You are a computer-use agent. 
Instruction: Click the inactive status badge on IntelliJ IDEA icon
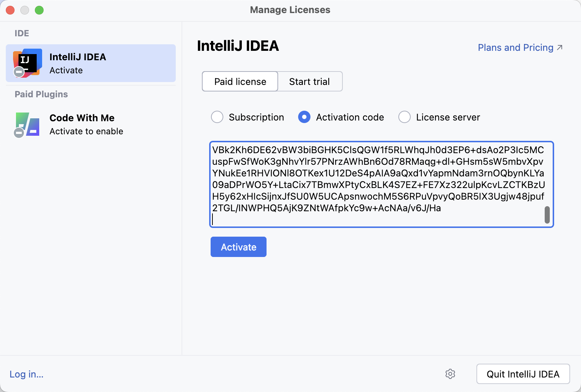point(19,71)
